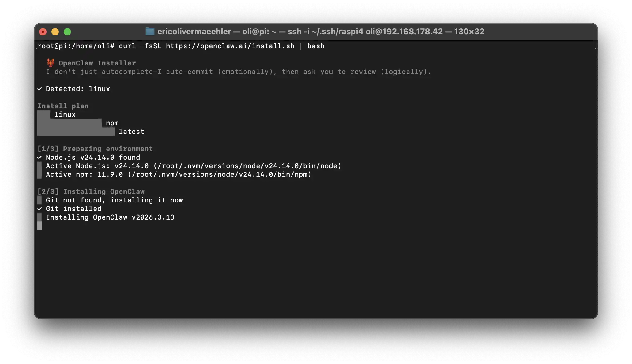The height and width of the screenshot is (364, 632).
Task: Click the Installing OpenClaw v2026.3.13 line
Action: click(x=110, y=217)
